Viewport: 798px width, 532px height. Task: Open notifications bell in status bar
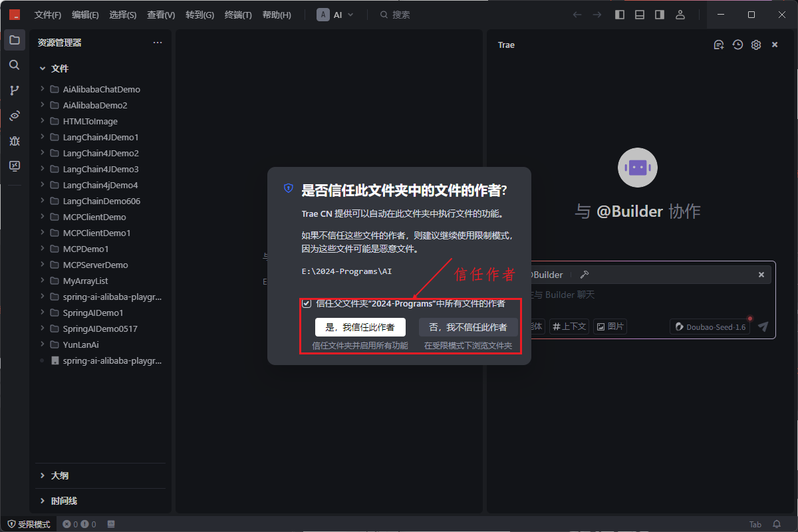click(777, 524)
